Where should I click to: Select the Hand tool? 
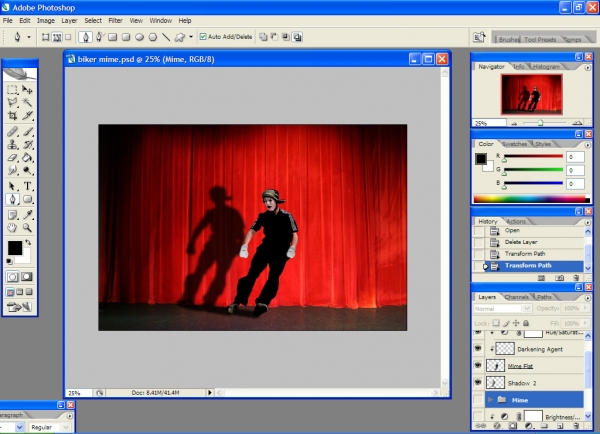click(12, 228)
